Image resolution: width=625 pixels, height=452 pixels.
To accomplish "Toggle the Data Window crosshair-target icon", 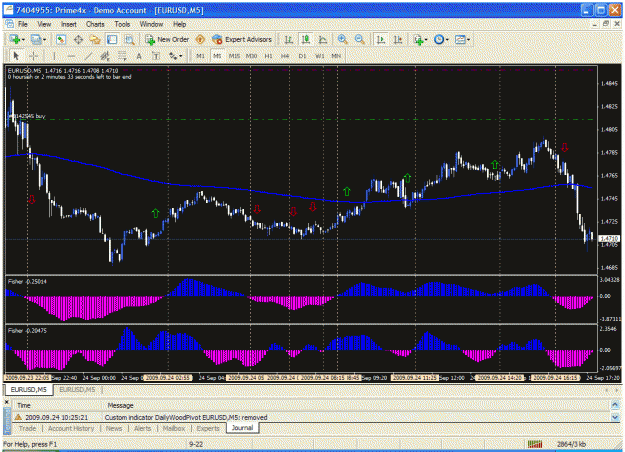I will tap(79, 39).
